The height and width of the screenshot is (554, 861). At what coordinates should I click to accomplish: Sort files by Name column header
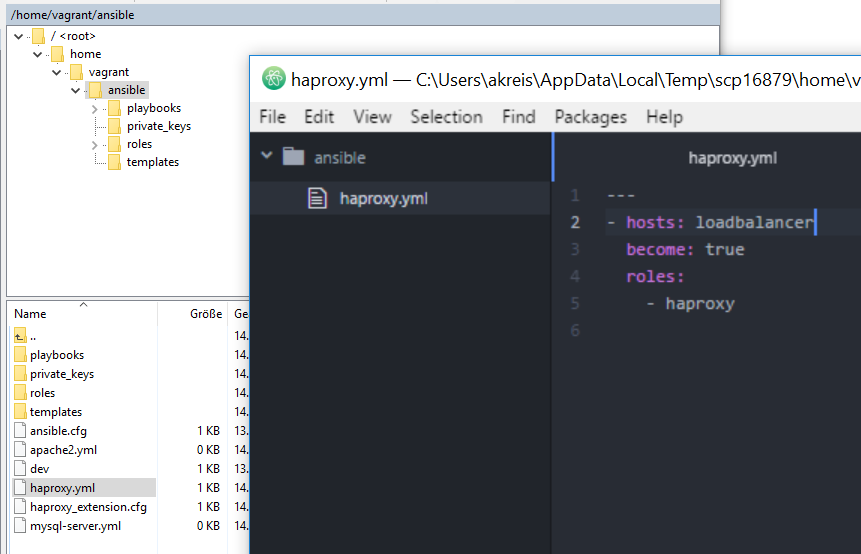(x=30, y=313)
